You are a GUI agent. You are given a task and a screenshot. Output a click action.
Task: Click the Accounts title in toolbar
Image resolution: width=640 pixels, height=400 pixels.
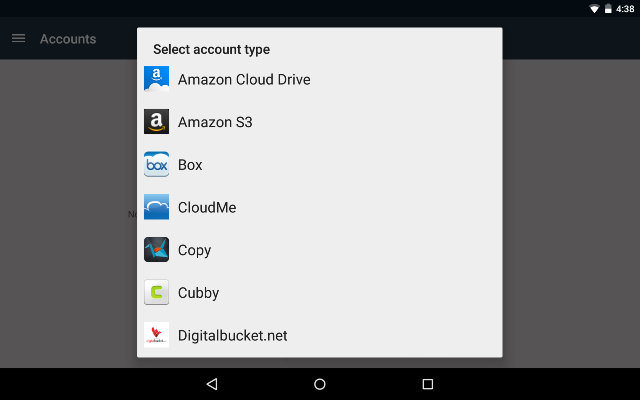(68, 39)
